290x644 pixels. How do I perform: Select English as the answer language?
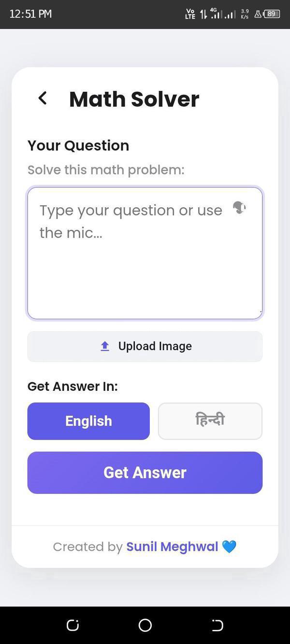(x=88, y=421)
